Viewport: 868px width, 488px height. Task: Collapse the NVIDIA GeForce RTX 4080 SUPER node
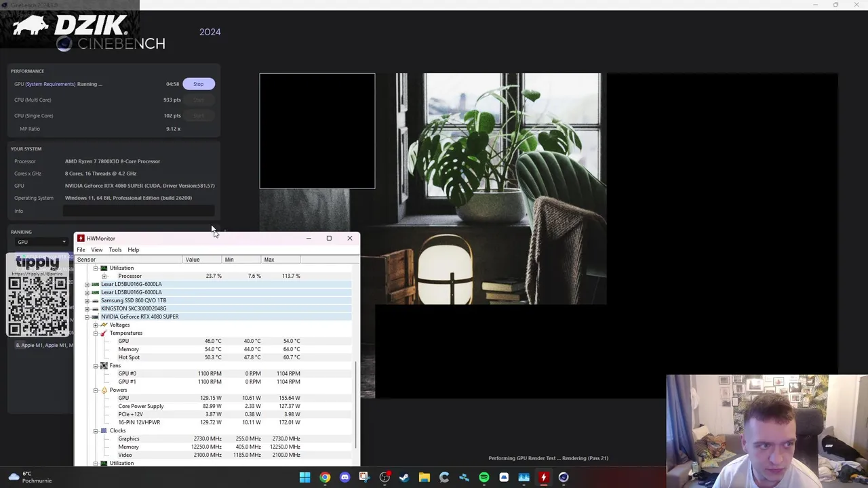point(87,317)
